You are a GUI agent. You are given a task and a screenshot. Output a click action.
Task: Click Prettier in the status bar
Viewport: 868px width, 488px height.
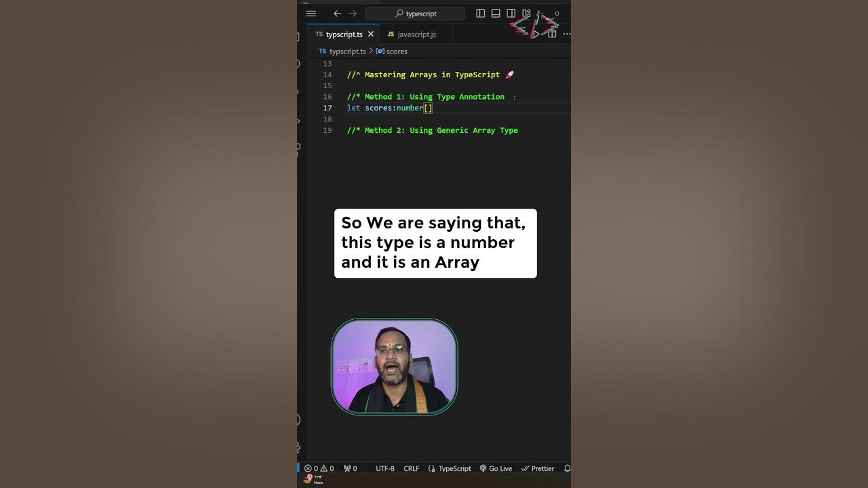point(538,468)
